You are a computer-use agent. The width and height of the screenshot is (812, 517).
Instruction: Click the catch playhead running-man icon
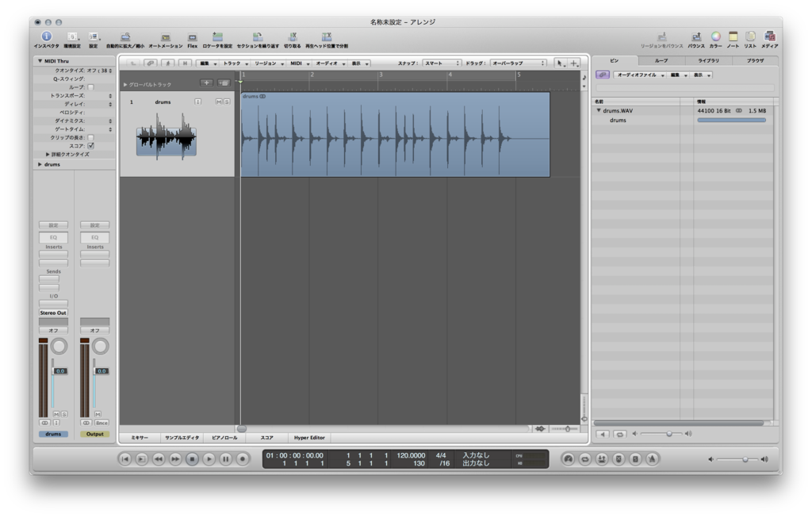click(x=168, y=63)
